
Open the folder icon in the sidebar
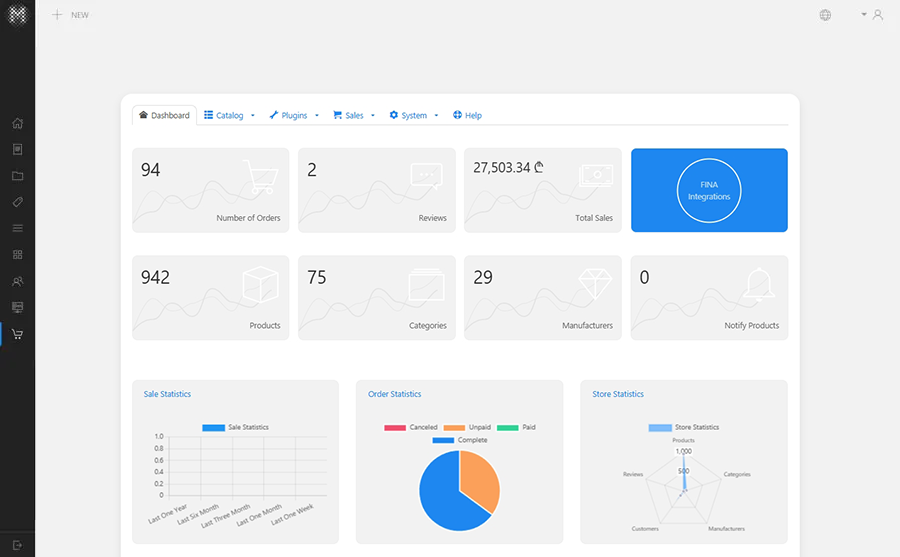tap(17, 176)
